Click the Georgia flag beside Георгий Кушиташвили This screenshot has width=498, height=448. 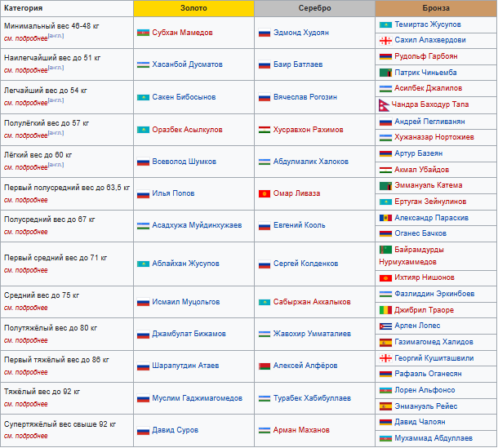coord(385,358)
